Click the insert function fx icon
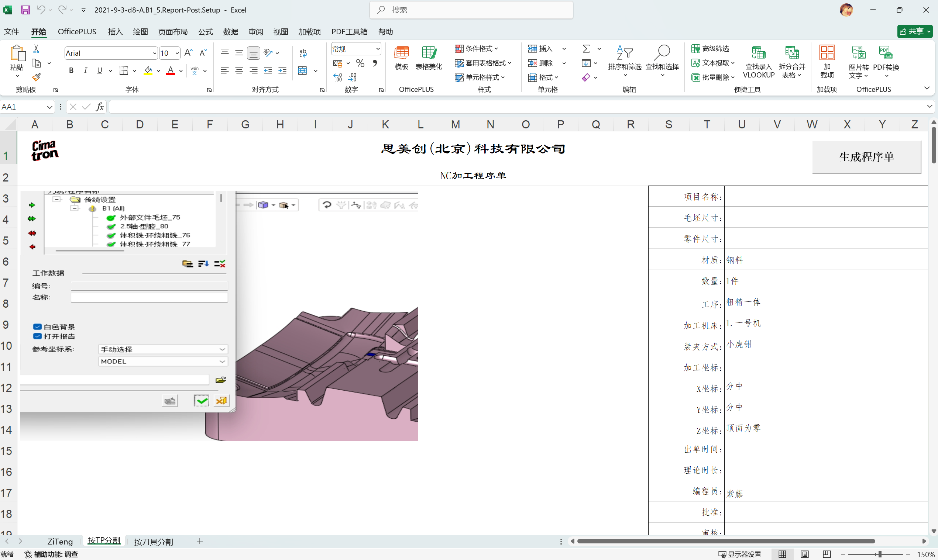 coord(100,107)
